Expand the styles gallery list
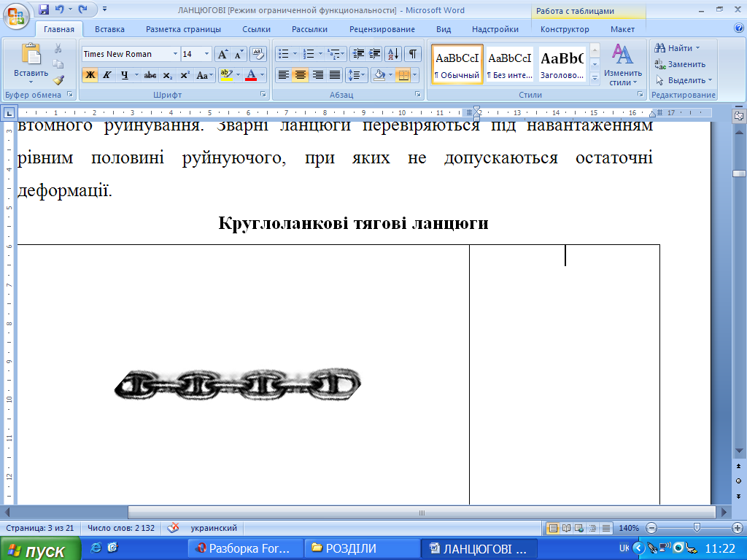This screenshot has height=560, width=747. click(x=595, y=79)
